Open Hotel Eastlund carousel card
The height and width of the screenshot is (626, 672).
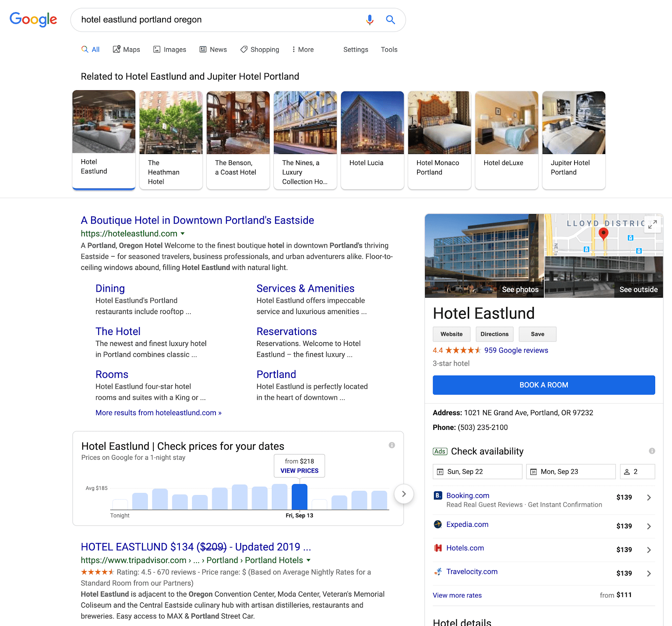104,140
